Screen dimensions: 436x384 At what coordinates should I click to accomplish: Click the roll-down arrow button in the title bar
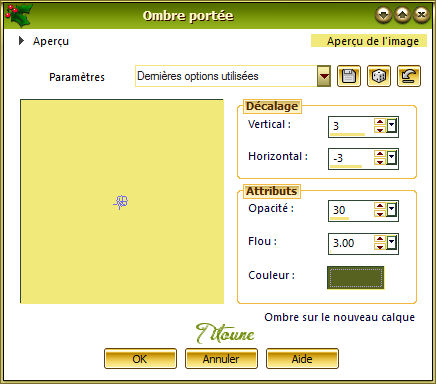[x=383, y=15]
